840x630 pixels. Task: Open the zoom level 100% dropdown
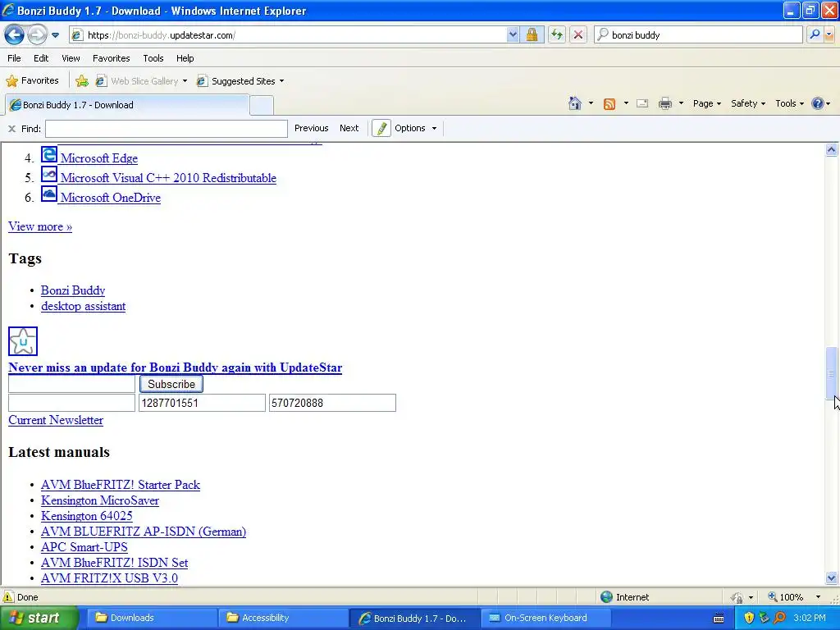(x=818, y=597)
